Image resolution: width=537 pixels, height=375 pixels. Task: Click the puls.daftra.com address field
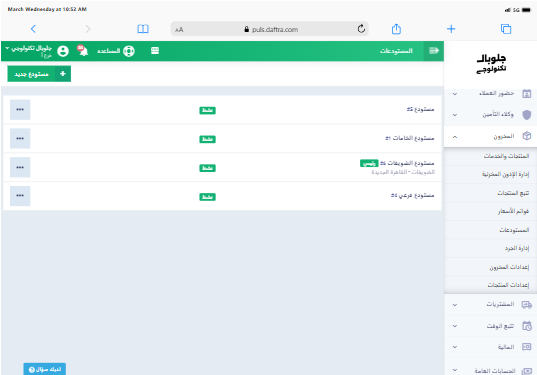[x=270, y=29]
